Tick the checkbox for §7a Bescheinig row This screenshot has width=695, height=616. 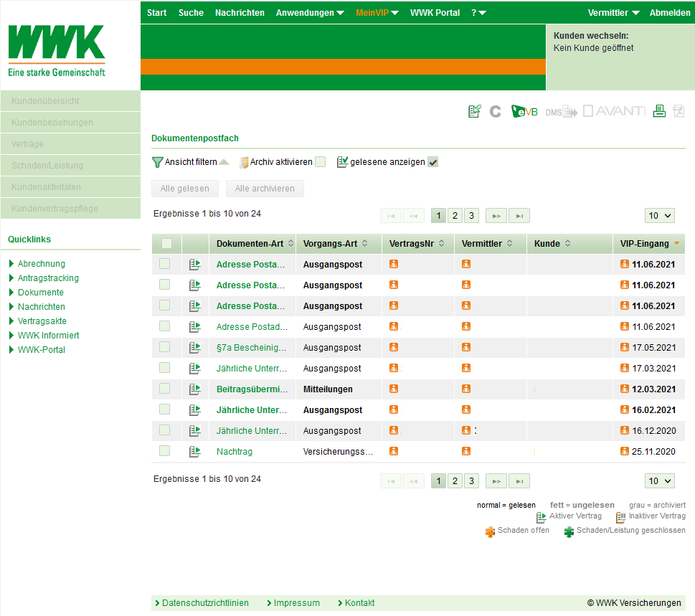[164, 347]
